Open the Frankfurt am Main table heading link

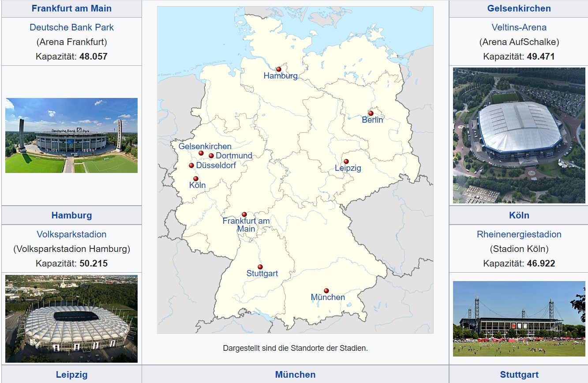[71, 8]
